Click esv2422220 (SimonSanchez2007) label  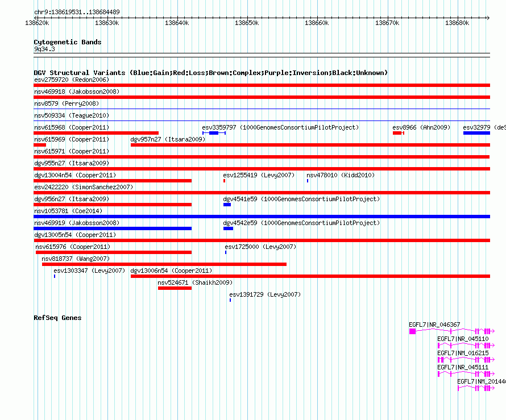click(84, 187)
